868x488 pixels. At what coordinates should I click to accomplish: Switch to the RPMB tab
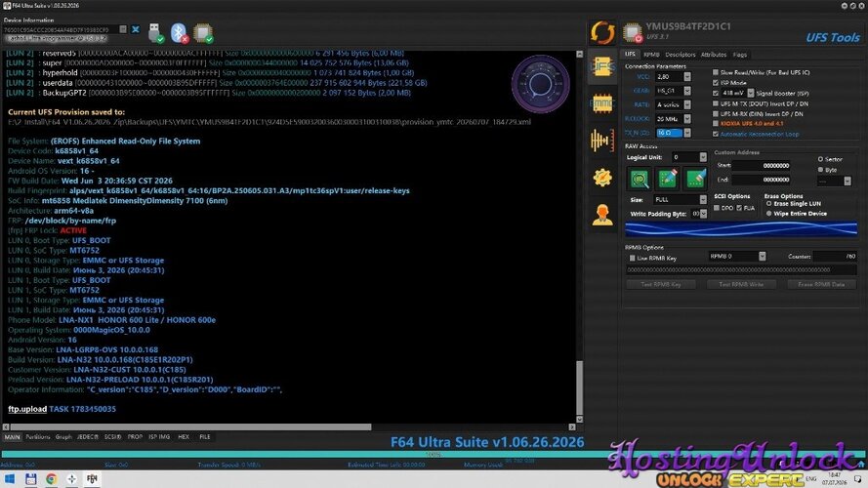[651, 55]
